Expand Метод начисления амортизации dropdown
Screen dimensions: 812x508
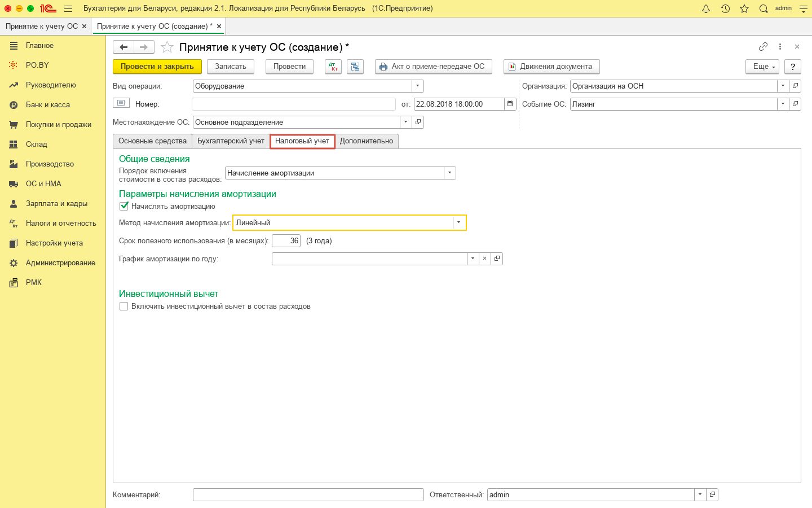tap(458, 222)
